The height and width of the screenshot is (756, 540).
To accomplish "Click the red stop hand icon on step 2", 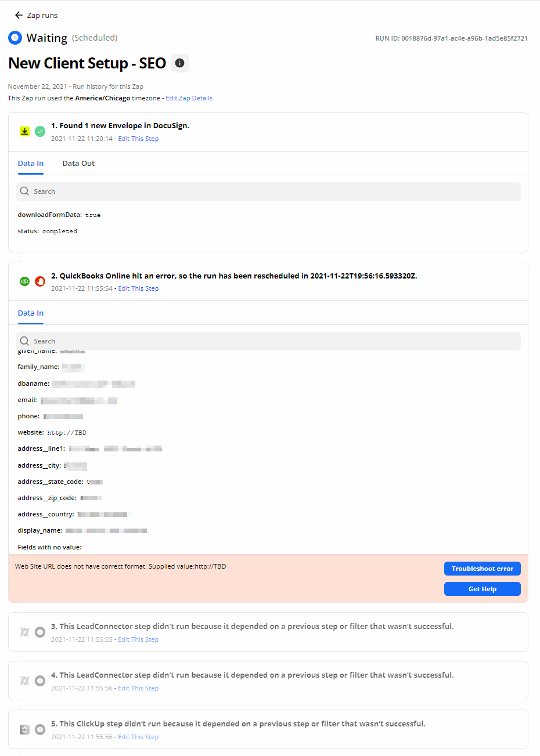I will click(40, 281).
